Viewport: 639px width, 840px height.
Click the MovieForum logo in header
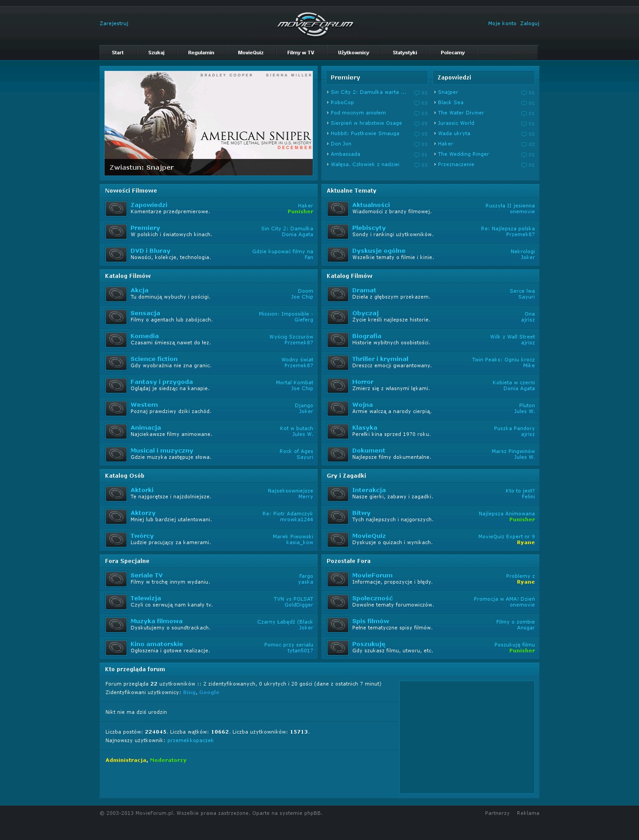click(315, 24)
